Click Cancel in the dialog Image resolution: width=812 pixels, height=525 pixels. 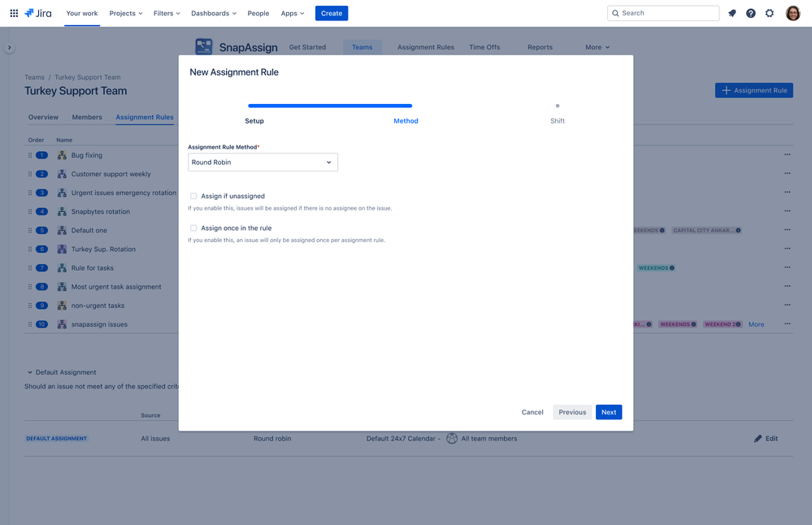[x=532, y=412]
